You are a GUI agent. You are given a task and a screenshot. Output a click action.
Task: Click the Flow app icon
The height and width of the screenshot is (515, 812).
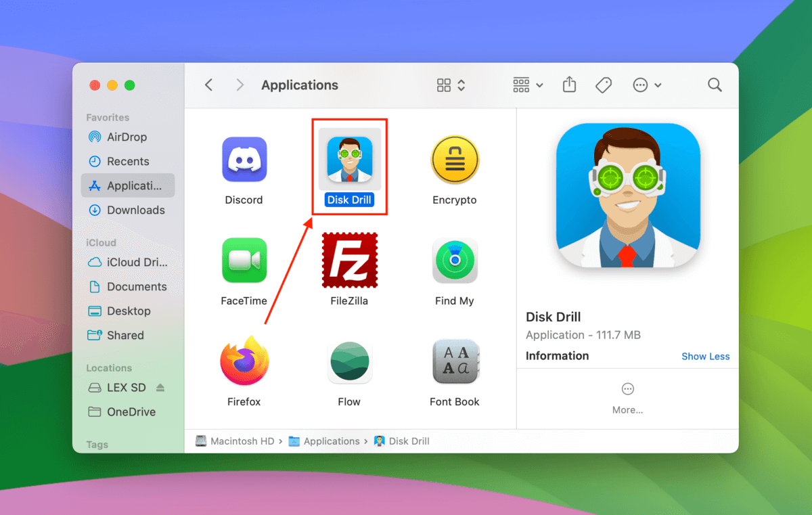[349, 361]
